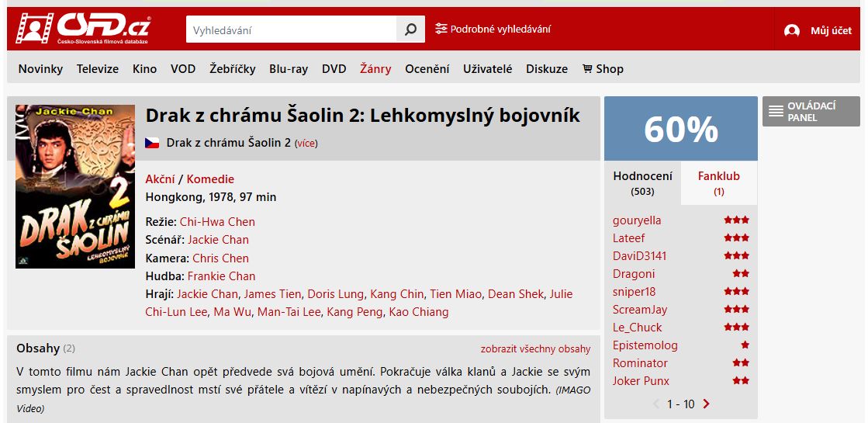The width and height of the screenshot is (868, 423).
Task: Open user Le_Chuck profile
Action: coord(637,328)
